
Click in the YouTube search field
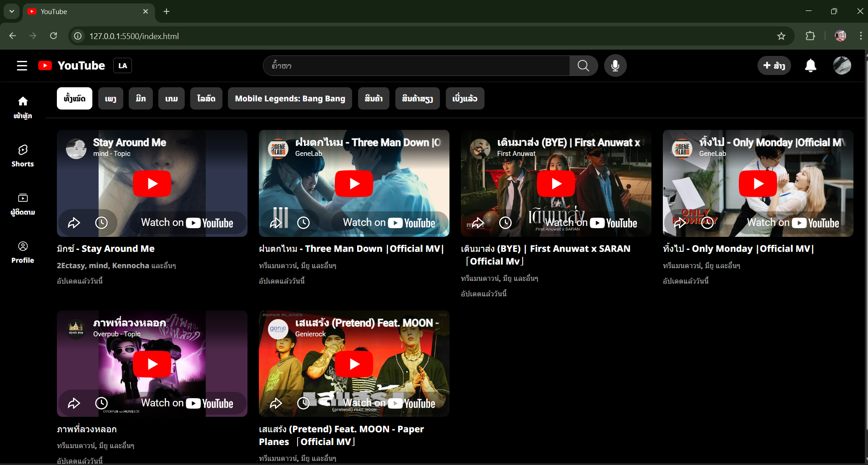[416, 66]
